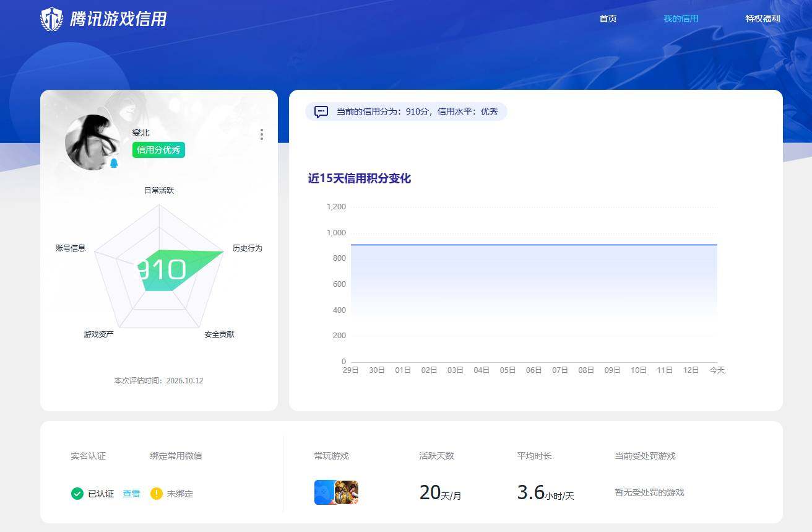This screenshot has width=812, height=532.
Task: Click the 实名认证 label
Action: pyautogui.click(x=88, y=456)
